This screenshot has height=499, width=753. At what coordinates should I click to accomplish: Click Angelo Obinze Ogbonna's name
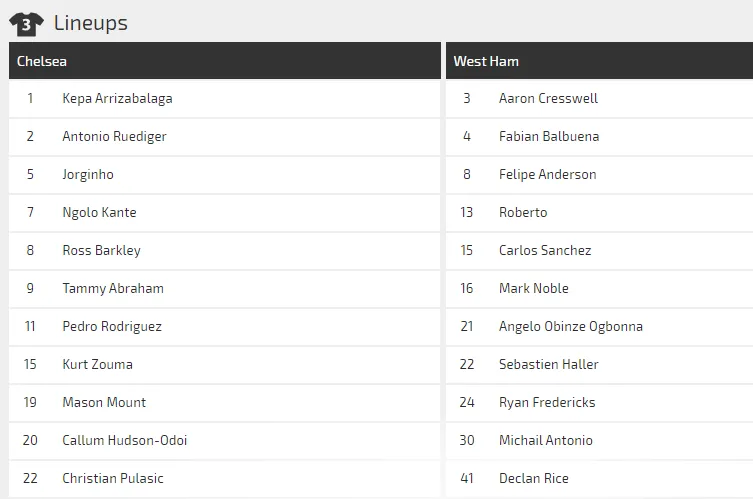570,326
